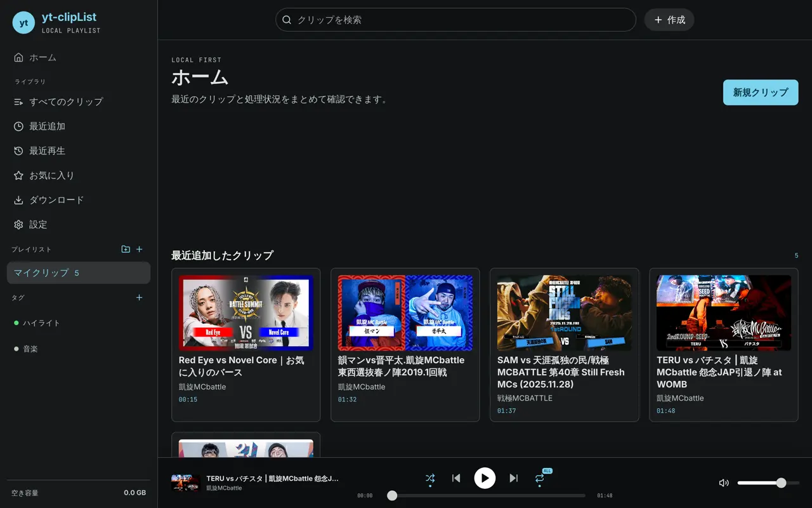
Task: Add a new tag with plus icon
Action: click(x=140, y=298)
